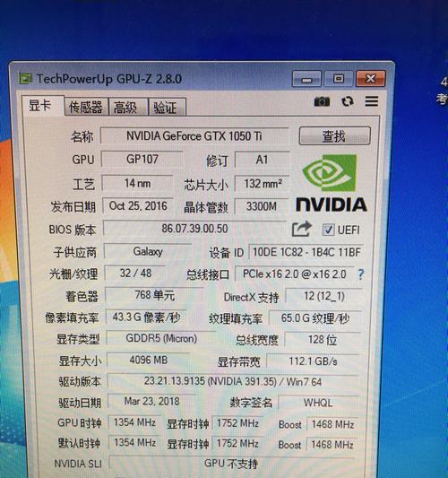Image resolution: width=448 pixels, height=478 pixels.
Task: Switch to the 传感器 tab
Action: pos(86,108)
